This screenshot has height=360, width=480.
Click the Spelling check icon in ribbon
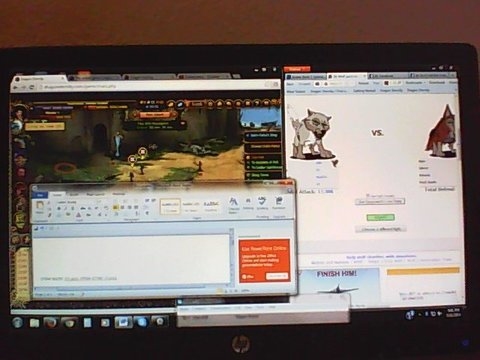[262, 201]
